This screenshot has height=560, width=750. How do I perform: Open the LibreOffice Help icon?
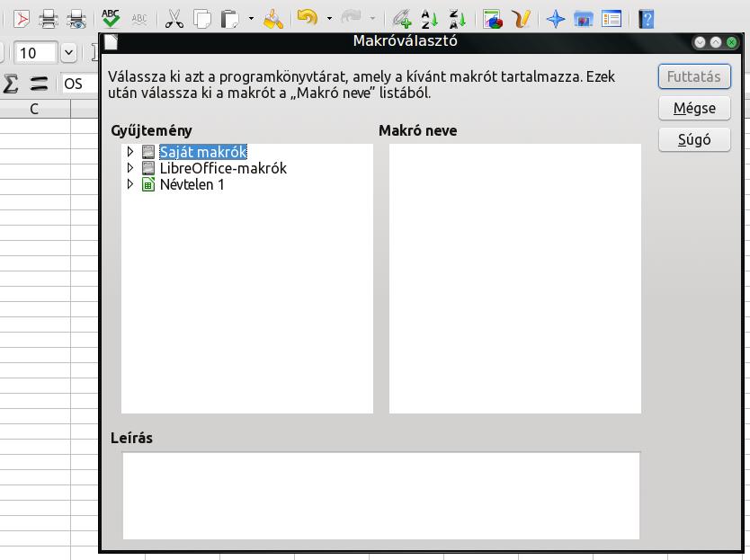pos(647,19)
